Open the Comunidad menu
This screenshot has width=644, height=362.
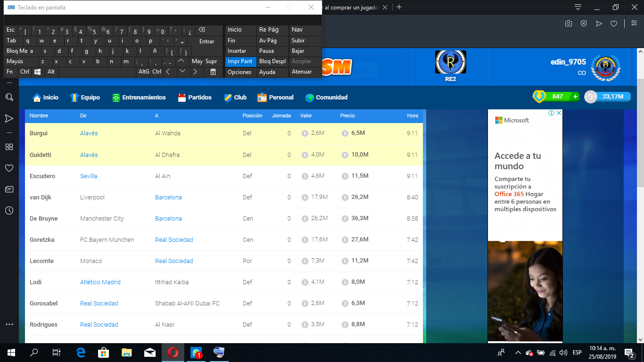326,98
